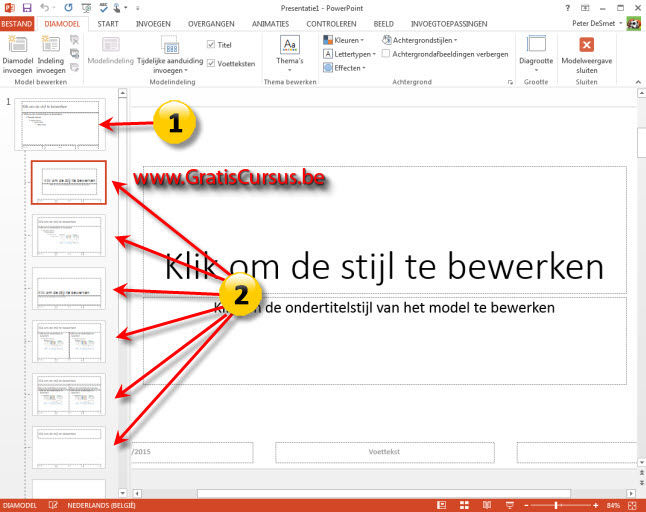The image size is (646, 512).
Task: Start Slide Show from status bar
Action: (510, 505)
